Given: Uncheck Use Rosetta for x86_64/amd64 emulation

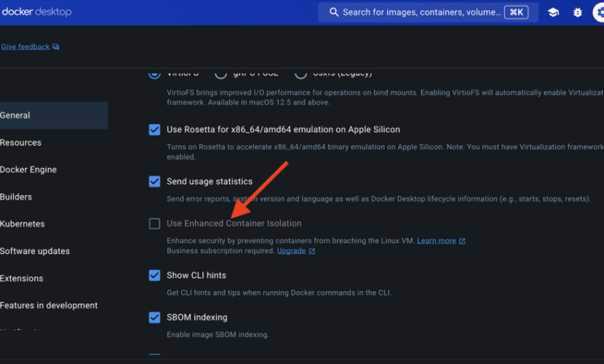Looking at the screenshot, I should [x=154, y=130].
